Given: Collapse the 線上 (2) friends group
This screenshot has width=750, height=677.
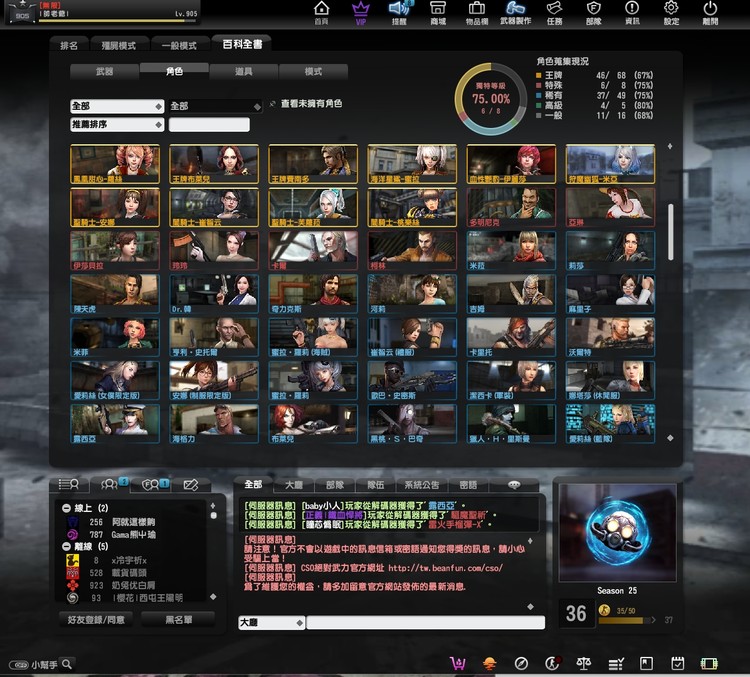Looking at the screenshot, I should click(x=65, y=508).
